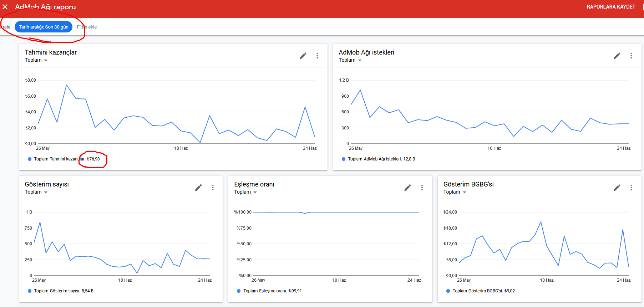This screenshot has height=307, width=644.
Task: Click the 10 Haz date label in Tahmini kazançlar chart
Action: click(x=181, y=148)
